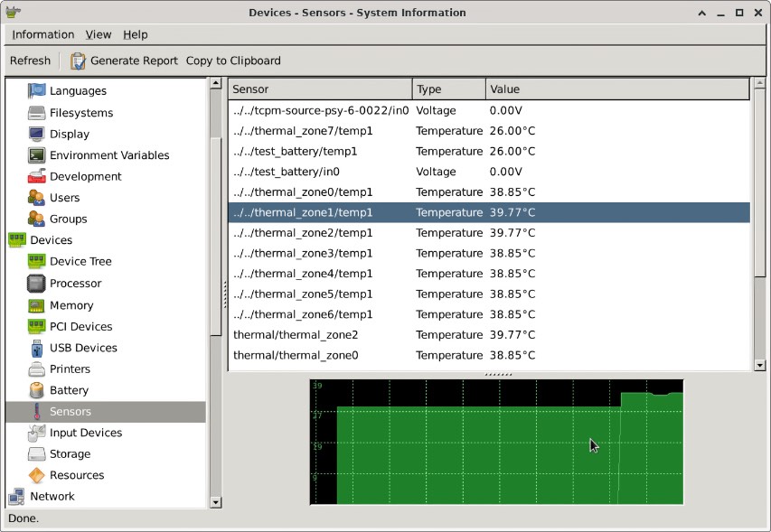
Task: Sort by the Sensor column header
Action: click(320, 89)
